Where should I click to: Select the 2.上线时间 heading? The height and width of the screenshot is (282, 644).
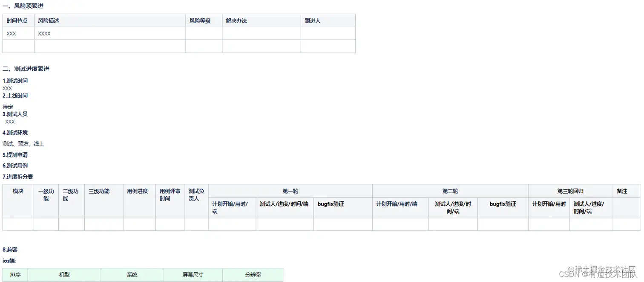pyautogui.click(x=15, y=96)
